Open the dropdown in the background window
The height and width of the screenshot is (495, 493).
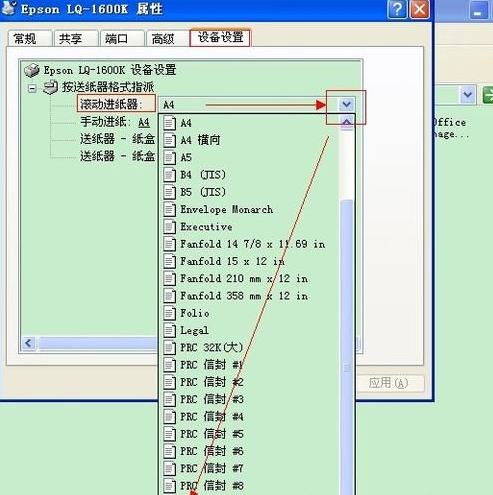coord(468,95)
